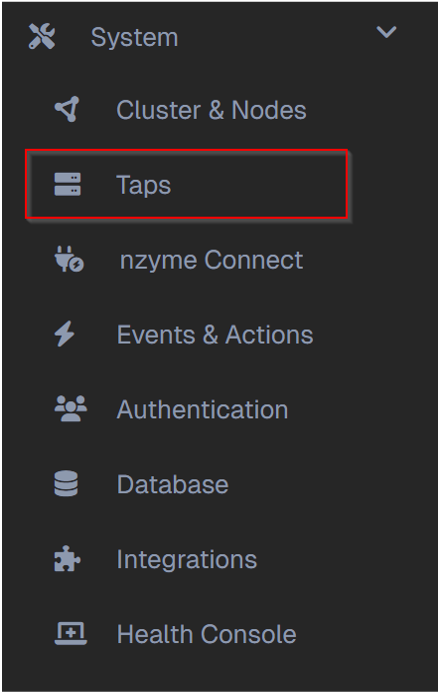
Task: Click the Database cylinder icon
Action: [x=66, y=484]
